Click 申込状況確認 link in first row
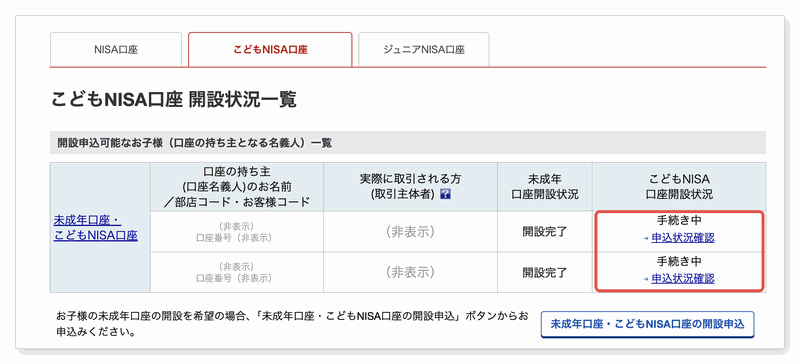This screenshot has height=364, width=800. [x=683, y=238]
